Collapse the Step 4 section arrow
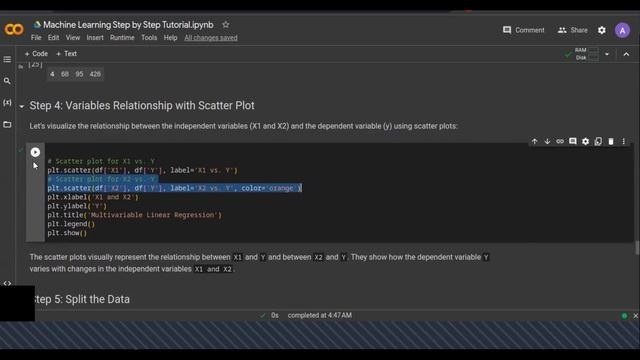The height and width of the screenshot is (360, 640). (x=21, y=107)
